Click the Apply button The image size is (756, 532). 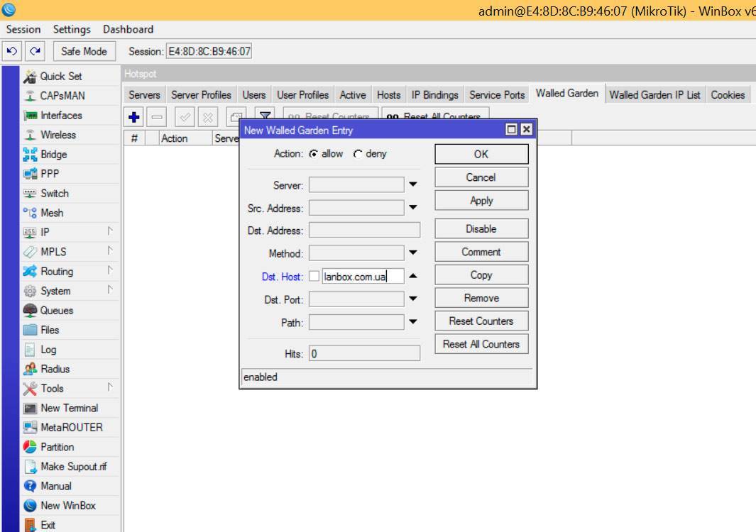coord(481,201)
